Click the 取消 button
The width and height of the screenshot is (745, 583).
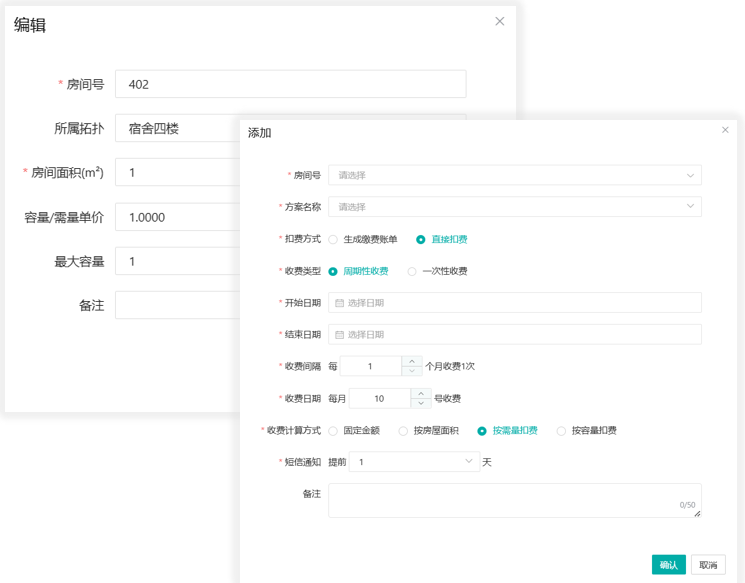707,565
